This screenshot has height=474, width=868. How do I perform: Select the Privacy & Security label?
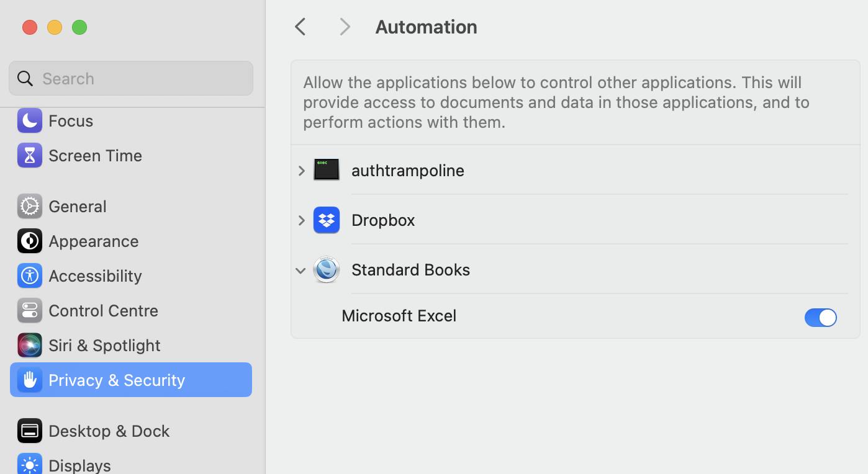[x=117, y=380]
